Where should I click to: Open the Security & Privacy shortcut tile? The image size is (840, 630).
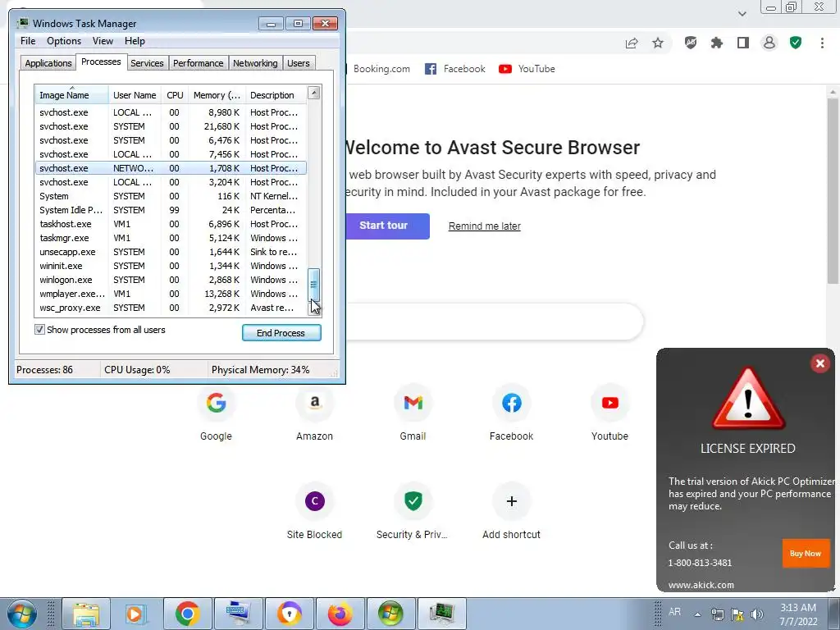pyautogui.click(x=413, y=511)
